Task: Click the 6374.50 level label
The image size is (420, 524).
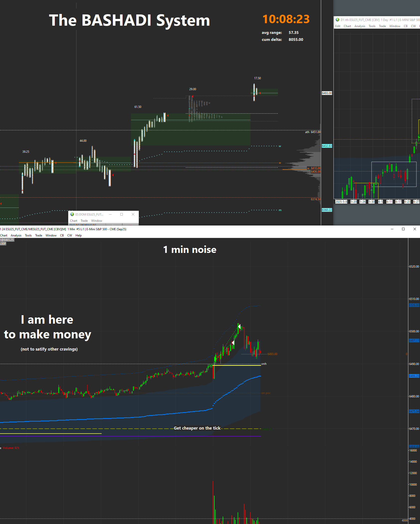Action: pyautogui.click(x=316, y=199)
